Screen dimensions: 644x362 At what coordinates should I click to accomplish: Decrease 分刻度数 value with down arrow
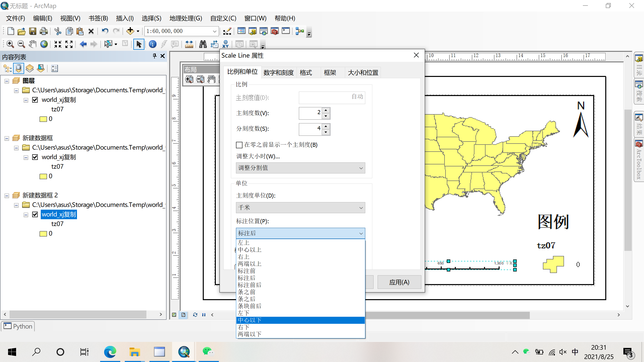click(326, 132)
